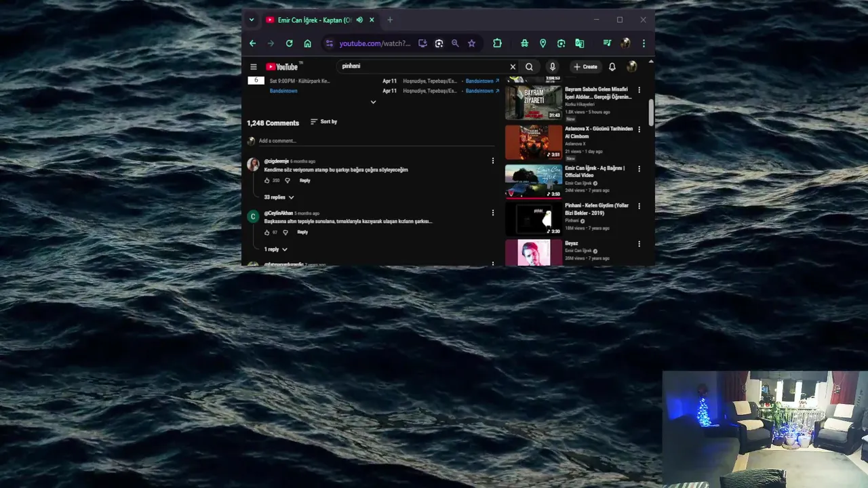Open the zoom magnifier in address bar
Viewport: 868px width, 488px height.
coord(455,43)
